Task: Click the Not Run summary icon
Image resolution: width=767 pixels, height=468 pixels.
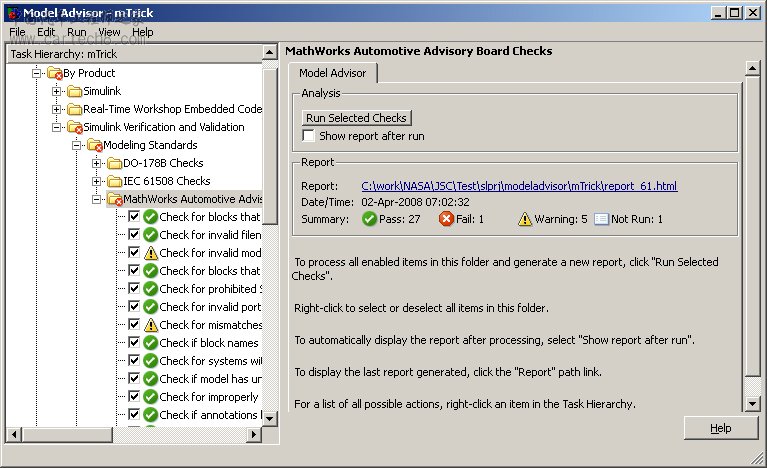Action: click(x=601, y=219)
